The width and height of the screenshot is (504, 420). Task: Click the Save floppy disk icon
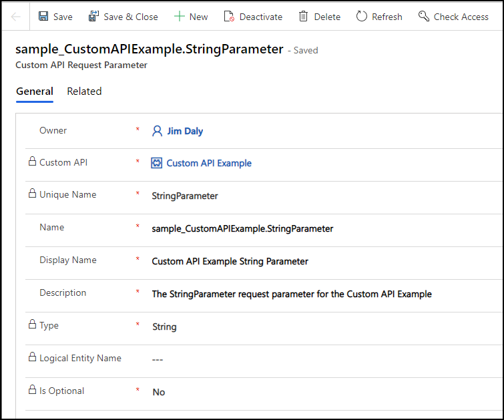(x=43, y=17)
